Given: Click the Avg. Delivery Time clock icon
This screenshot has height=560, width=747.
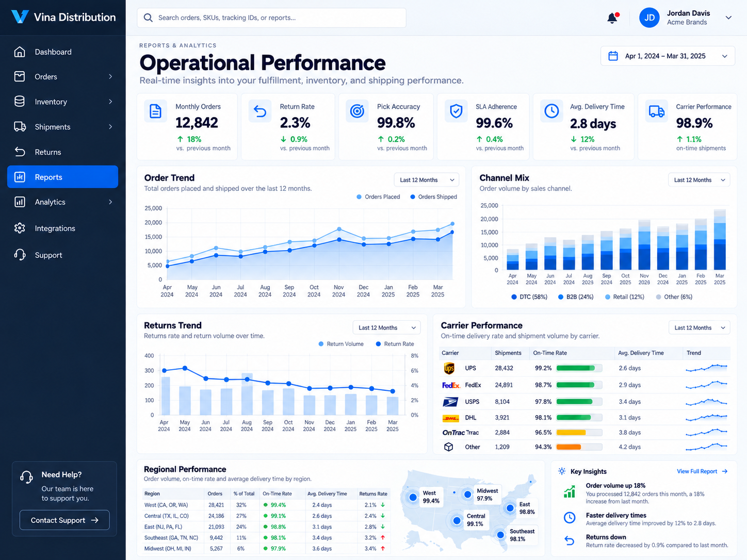Looking at the screenshot, I should pos(551,111).
